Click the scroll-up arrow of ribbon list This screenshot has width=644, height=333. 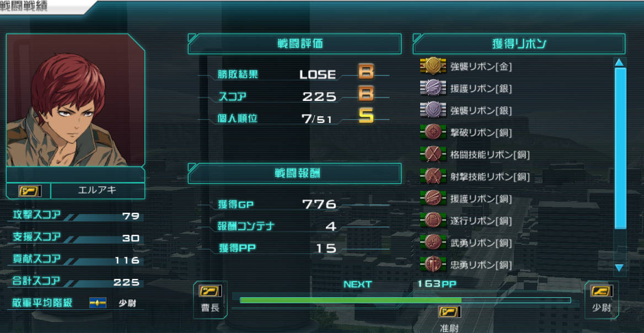pos(619,62)
